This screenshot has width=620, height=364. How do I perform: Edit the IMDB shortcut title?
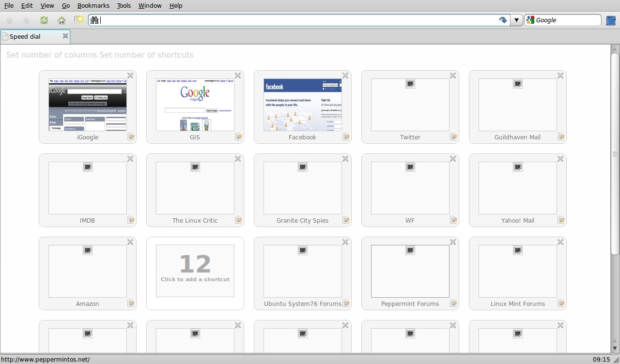tap(131, 220)
